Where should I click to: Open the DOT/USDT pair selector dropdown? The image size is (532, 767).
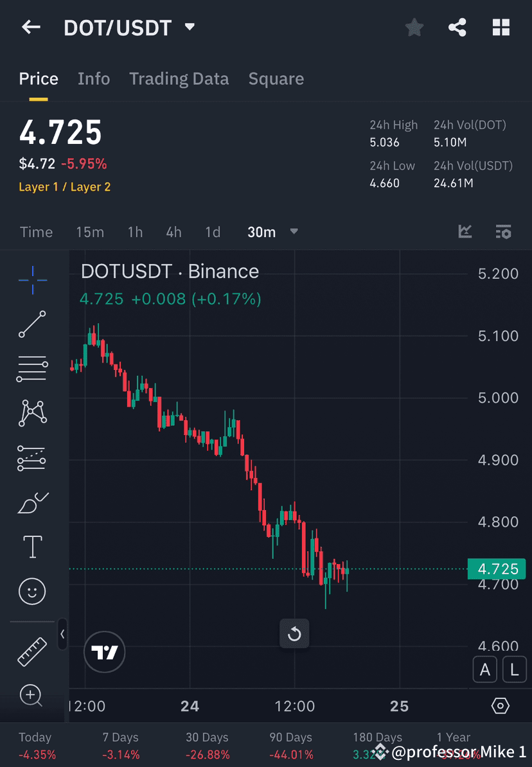click(190, 27)
